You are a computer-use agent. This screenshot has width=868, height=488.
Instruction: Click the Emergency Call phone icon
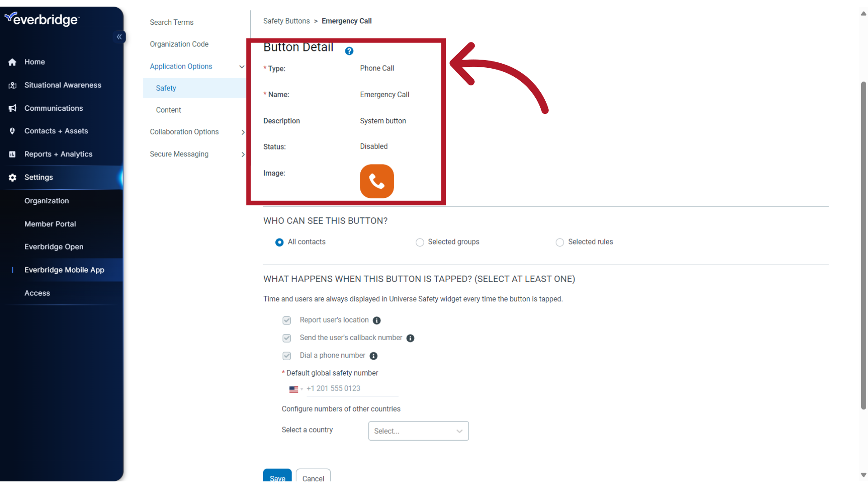click(377, 181)
